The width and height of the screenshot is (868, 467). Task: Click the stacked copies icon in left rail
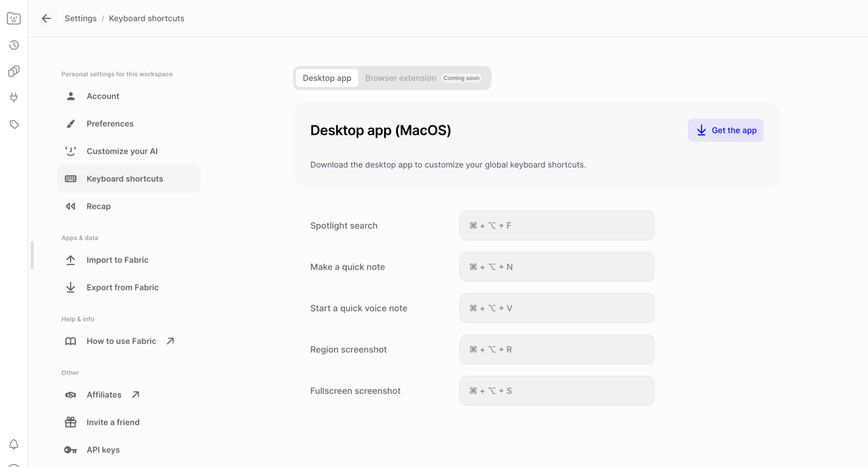click(14, 71)
